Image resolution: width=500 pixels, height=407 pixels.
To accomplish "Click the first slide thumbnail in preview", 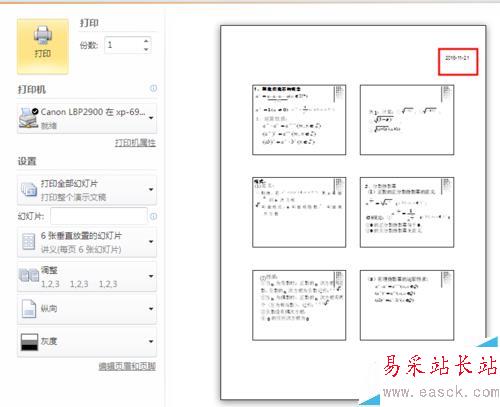I will (299, 120).
